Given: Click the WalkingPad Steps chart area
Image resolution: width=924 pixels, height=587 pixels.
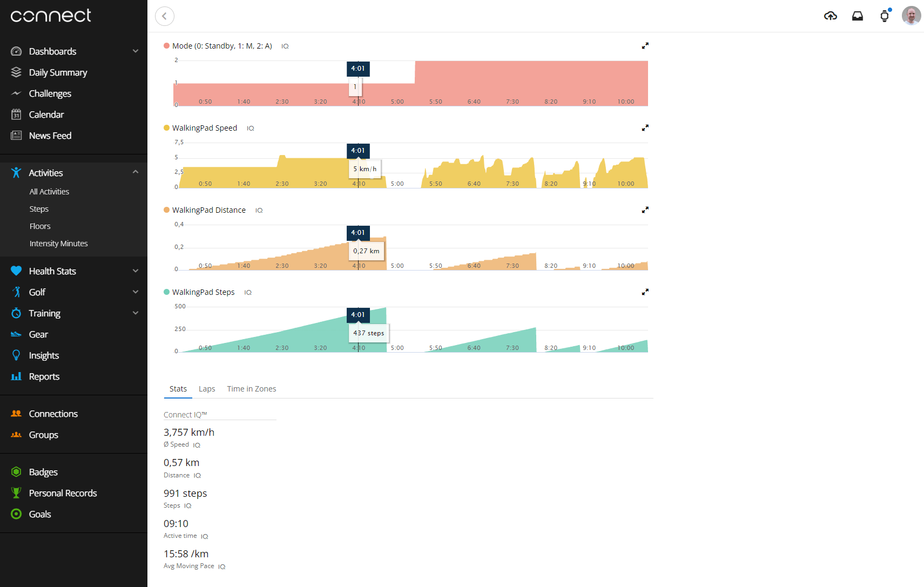Looking at the screenshot, I should coord(410,329).
